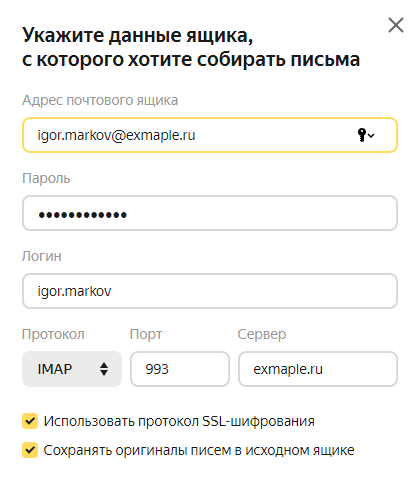
Task: Click the Пароль label
Action: click(x=46, y=178)
